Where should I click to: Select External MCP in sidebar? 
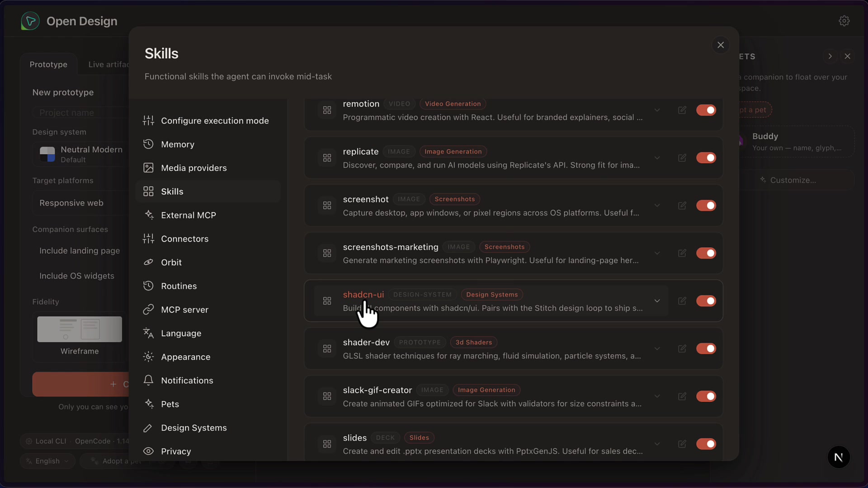click(x=208, y=215)
